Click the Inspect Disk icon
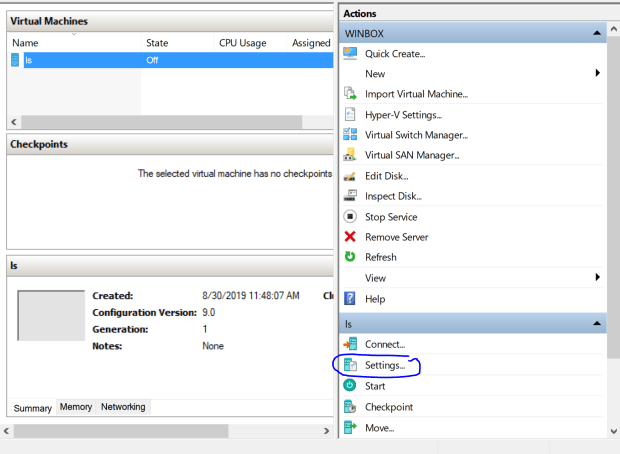The height and width of the screenshot is (454, 620). pyautogui.click(x=350, y=196)
